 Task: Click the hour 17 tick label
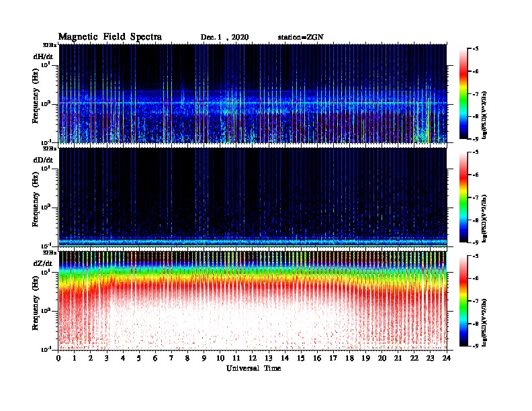click(x=333, y=359)
